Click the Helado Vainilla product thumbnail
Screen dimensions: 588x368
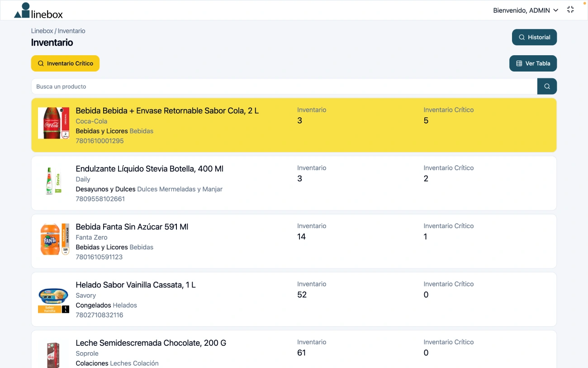coord(53,297)
